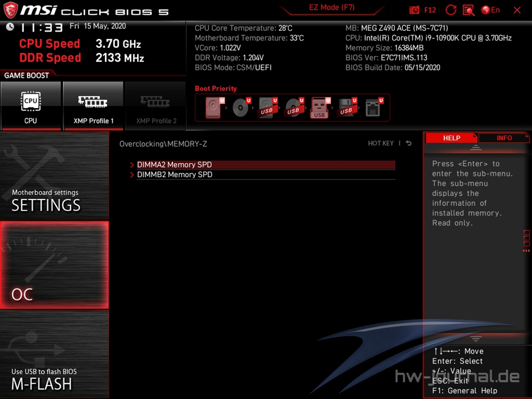Open DIMMB2 Memory SPD sub-menu
Viewport: 532px width, 399px height.
(x=266, y=174)
